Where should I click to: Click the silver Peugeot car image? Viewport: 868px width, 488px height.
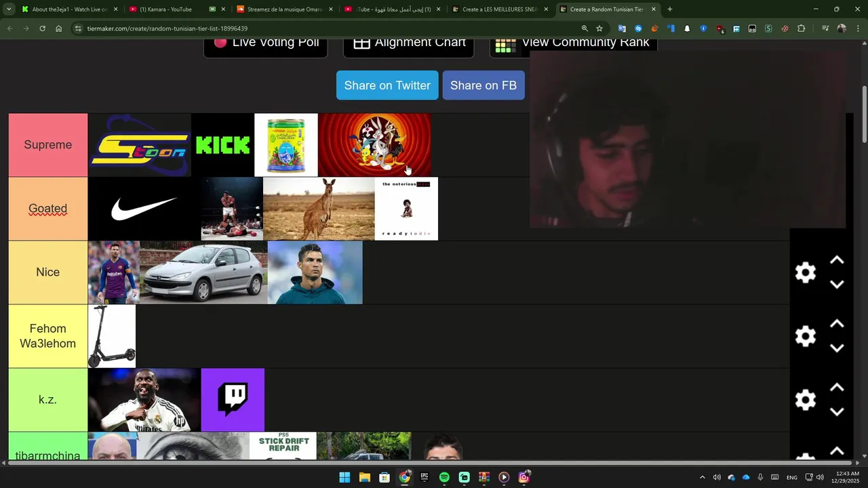point(203,272)
